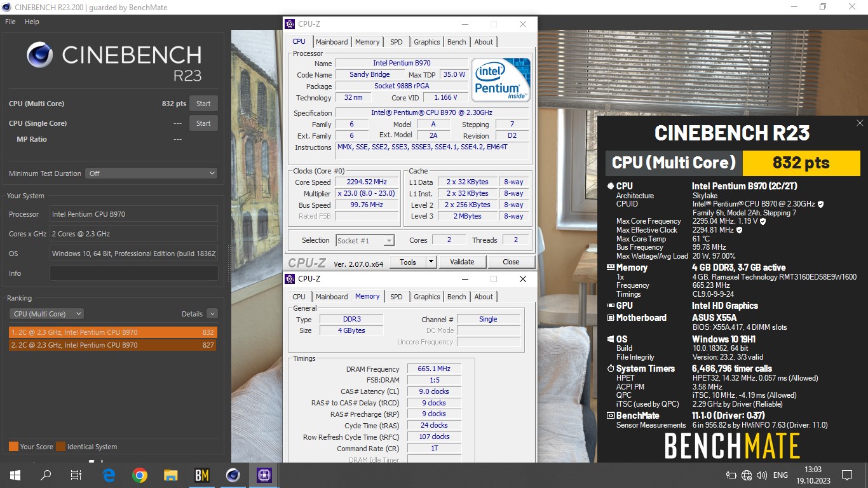Screen dimensions: 868x488
Task: Open Windows Start menu
Action: tap(15, 475)
